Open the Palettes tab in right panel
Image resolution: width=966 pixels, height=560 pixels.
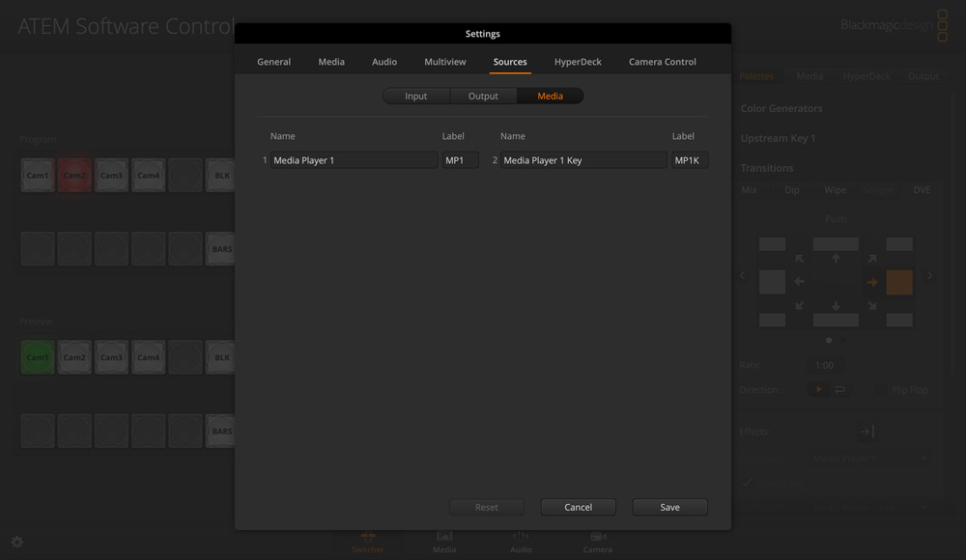[x=756, y=76]
